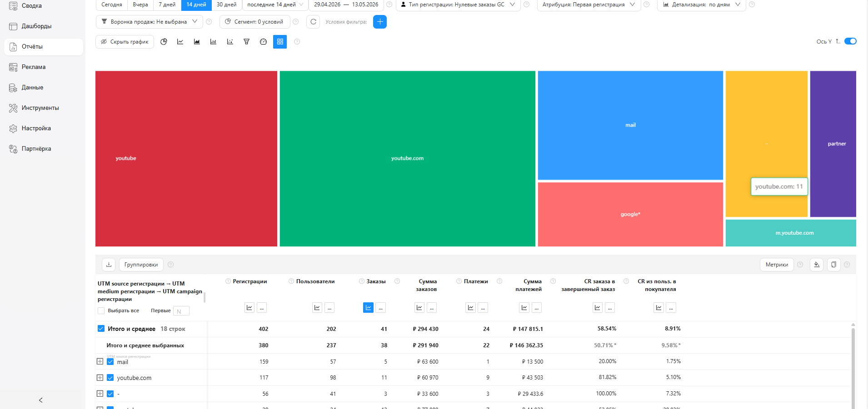Show chart for Платежи column

[x=471, y=308]
